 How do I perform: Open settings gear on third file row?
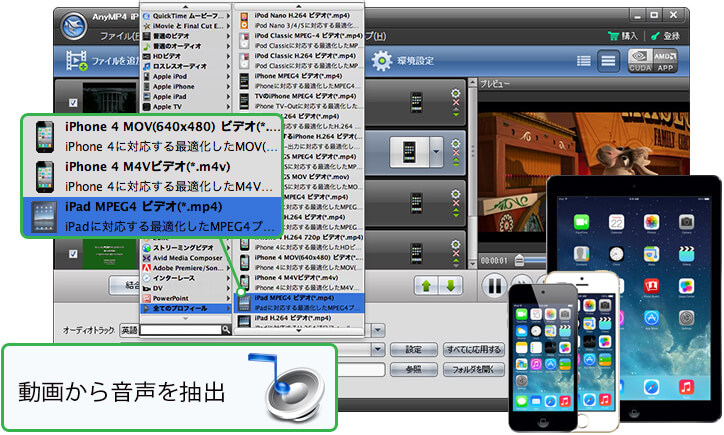[456, 193]
